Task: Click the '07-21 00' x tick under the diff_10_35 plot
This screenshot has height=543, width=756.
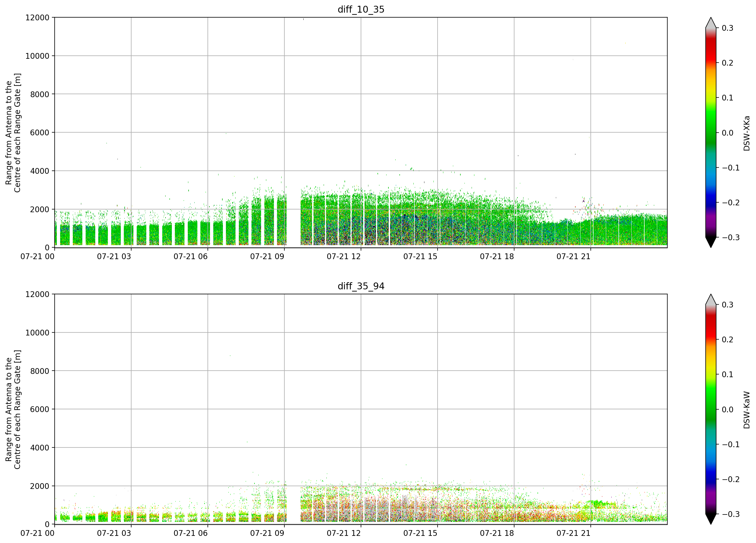Action: point(37,256)
